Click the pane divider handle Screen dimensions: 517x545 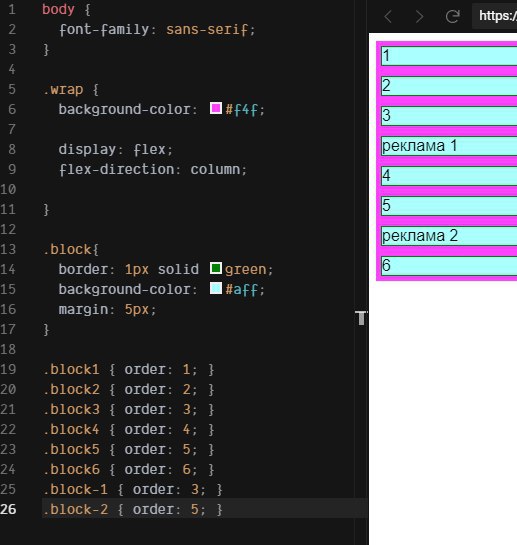pyautogui.click(x=361, y=318)
